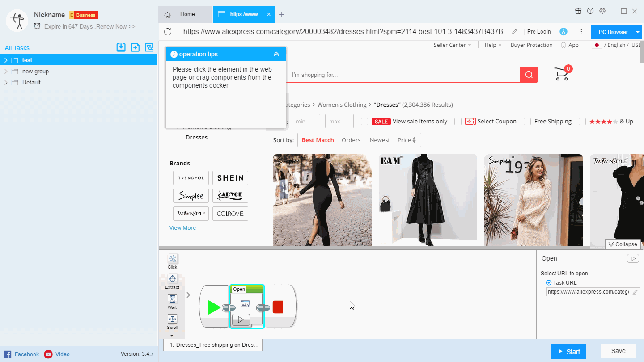Sort results by Orders

pos(351,140)
